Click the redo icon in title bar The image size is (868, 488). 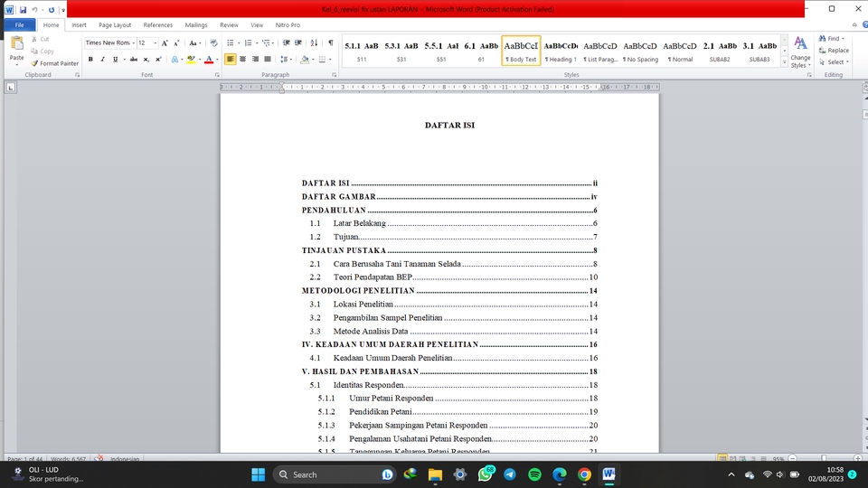coord(52,9)
